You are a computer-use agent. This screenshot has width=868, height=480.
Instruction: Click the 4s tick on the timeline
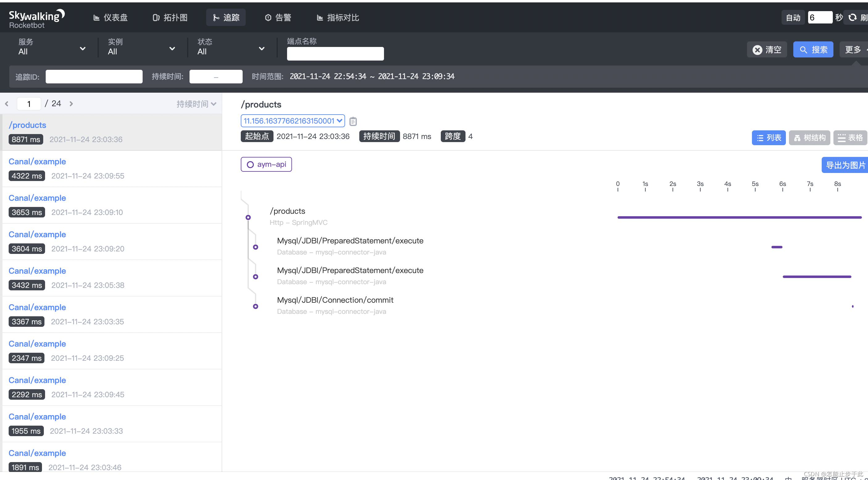(x=728, y=186)
